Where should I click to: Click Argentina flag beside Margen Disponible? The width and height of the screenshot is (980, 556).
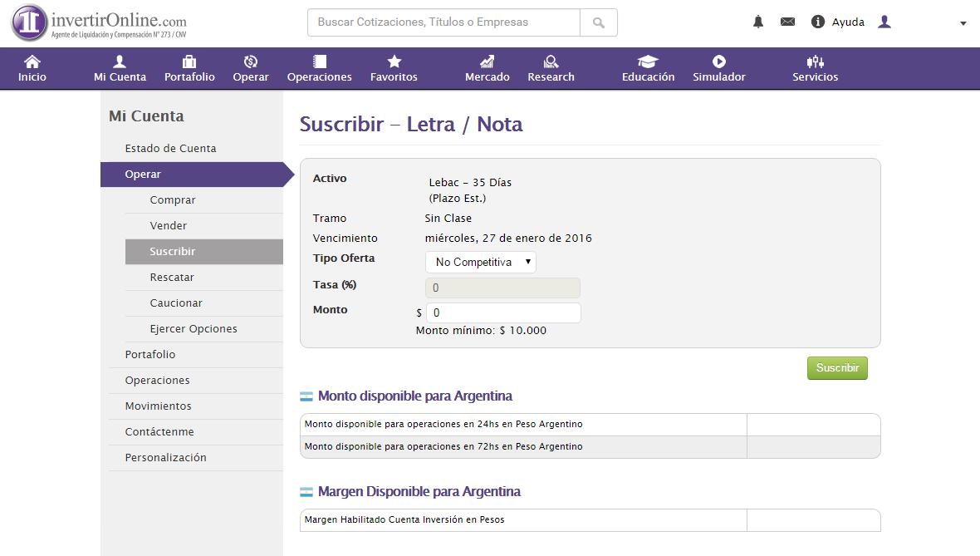click(306, 492)
